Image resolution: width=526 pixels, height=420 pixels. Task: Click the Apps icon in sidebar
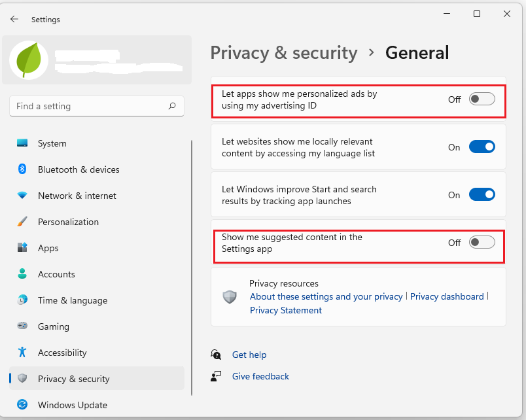click(x=22, y=247)
